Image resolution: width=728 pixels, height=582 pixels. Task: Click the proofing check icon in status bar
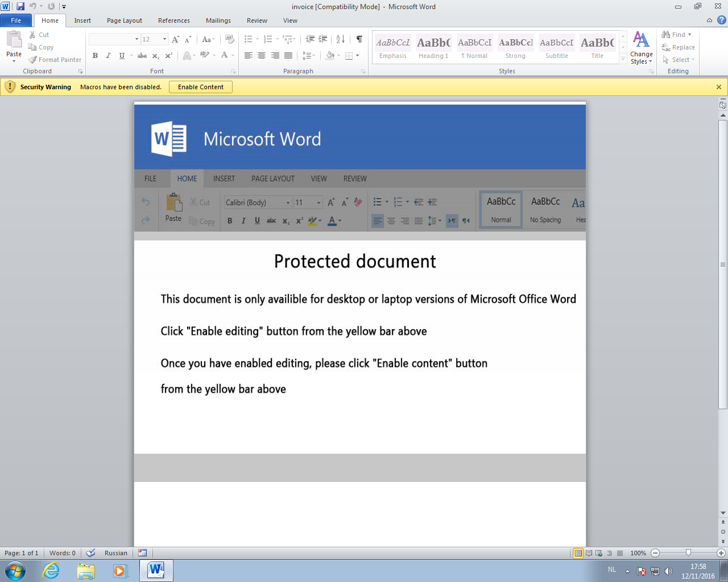pyautogui.click(x=90, y=553)
